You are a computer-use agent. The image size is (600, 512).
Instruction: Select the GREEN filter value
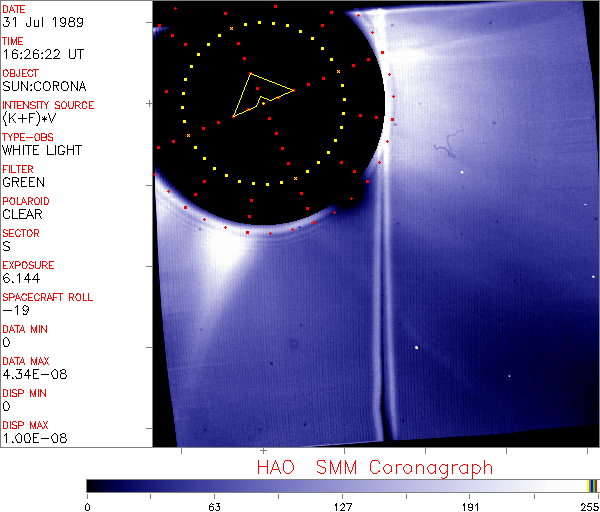23,183
